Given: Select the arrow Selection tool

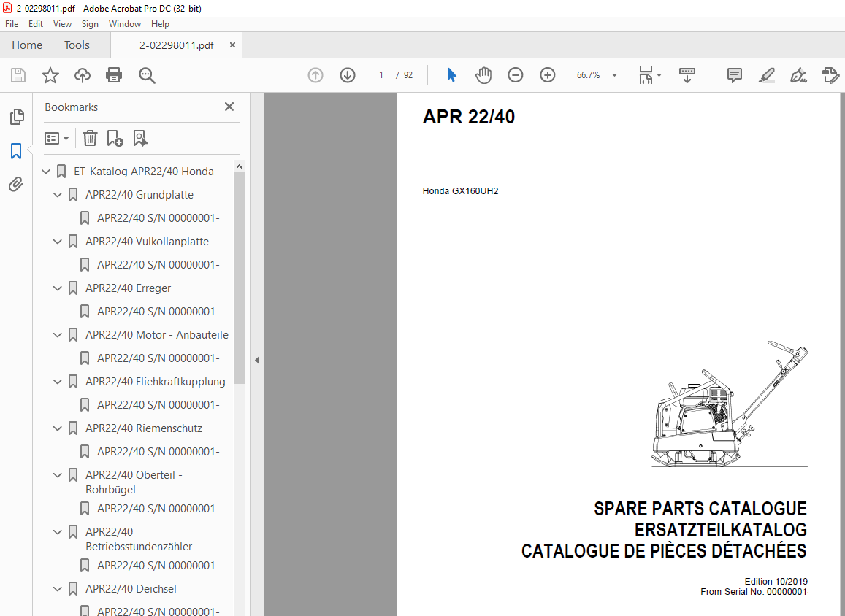Looking at the screenshot, I should click(451, 75).
